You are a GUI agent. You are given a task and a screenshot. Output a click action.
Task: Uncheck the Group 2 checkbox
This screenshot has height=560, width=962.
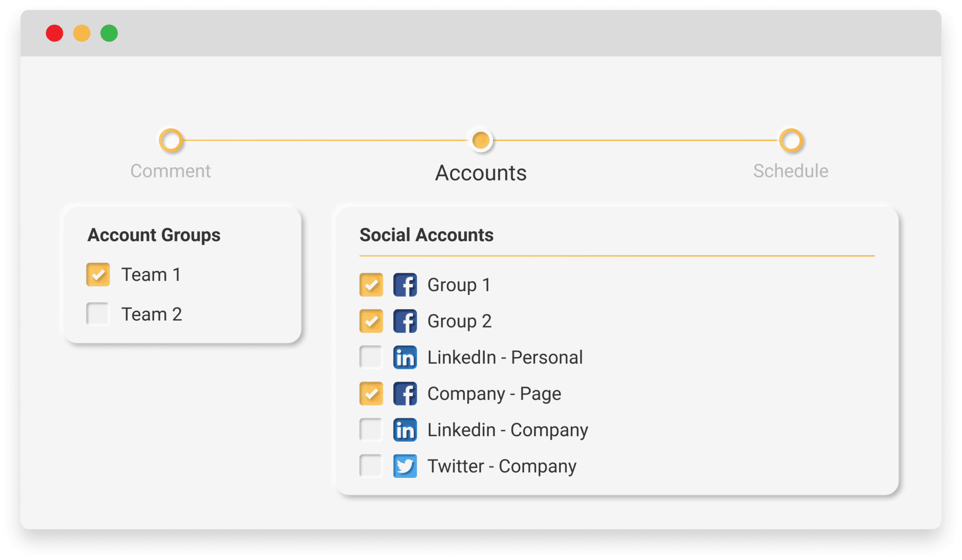(371, 321)
